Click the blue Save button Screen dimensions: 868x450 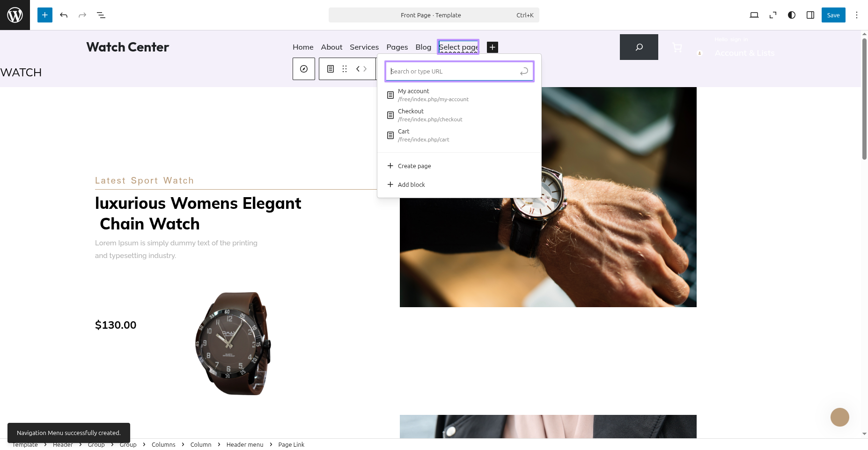(x=833, y=15)
